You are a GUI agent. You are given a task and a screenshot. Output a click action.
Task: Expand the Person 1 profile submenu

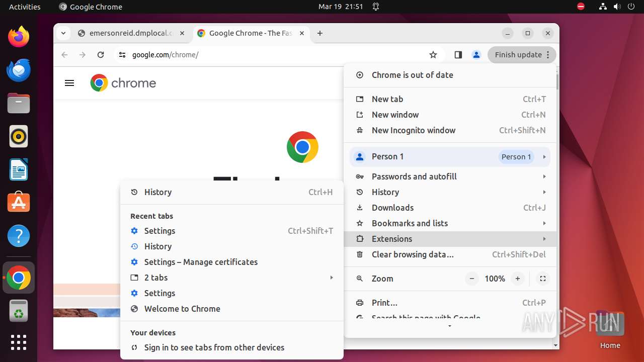tap(450, 156)
